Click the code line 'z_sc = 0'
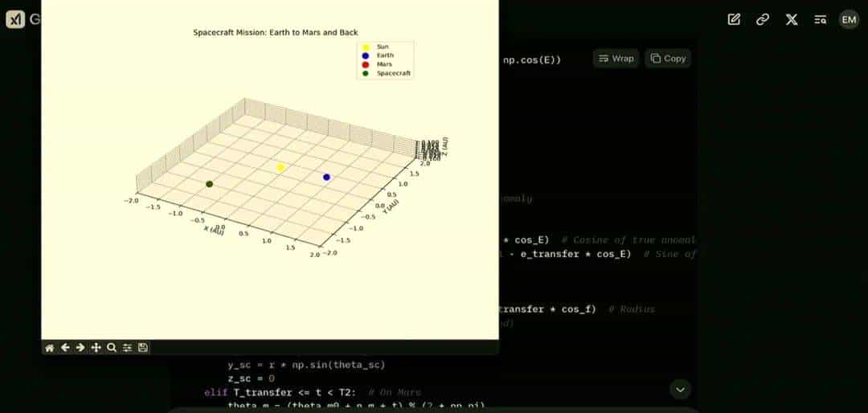Viewport: 868px width, 413px height. (251, 378)
